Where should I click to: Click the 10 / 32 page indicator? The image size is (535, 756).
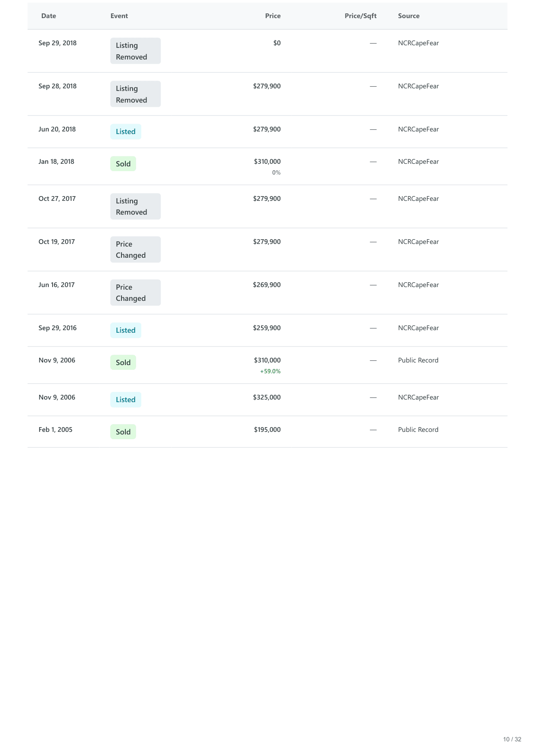(x=512, y=739)
